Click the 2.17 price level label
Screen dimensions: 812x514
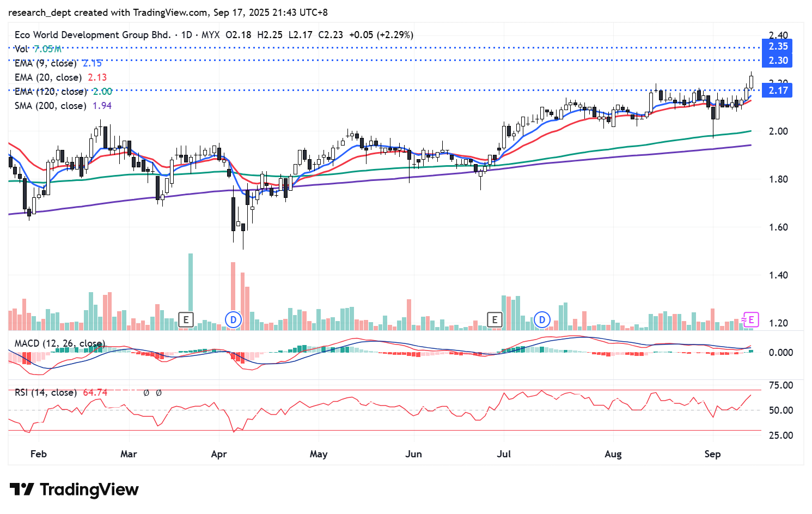(778, 90)
